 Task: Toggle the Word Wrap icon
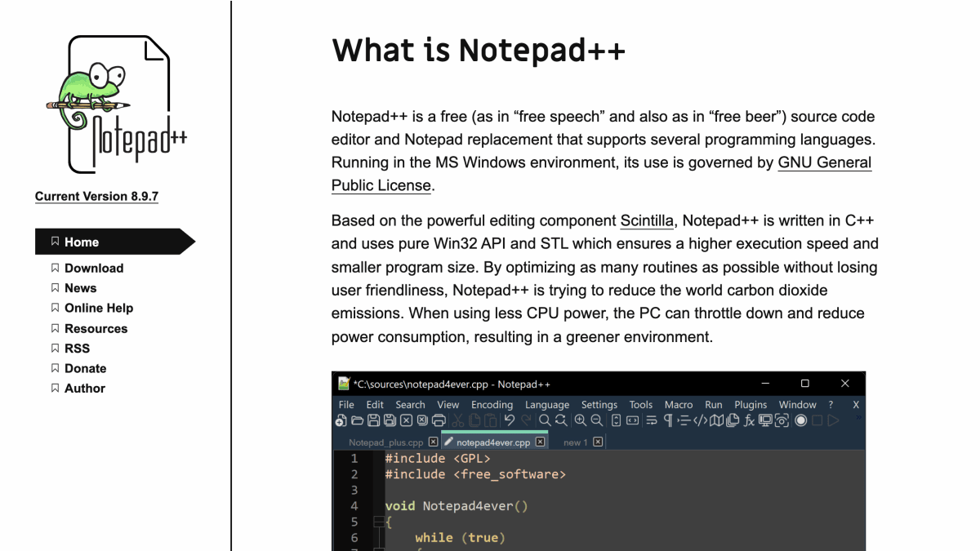coord(652,420)
